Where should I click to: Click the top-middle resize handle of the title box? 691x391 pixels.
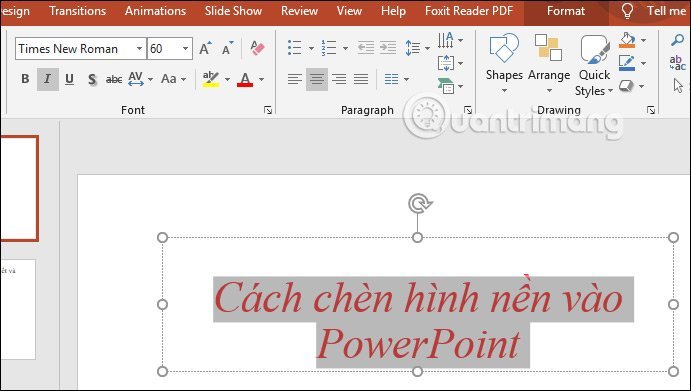point(417,238)
